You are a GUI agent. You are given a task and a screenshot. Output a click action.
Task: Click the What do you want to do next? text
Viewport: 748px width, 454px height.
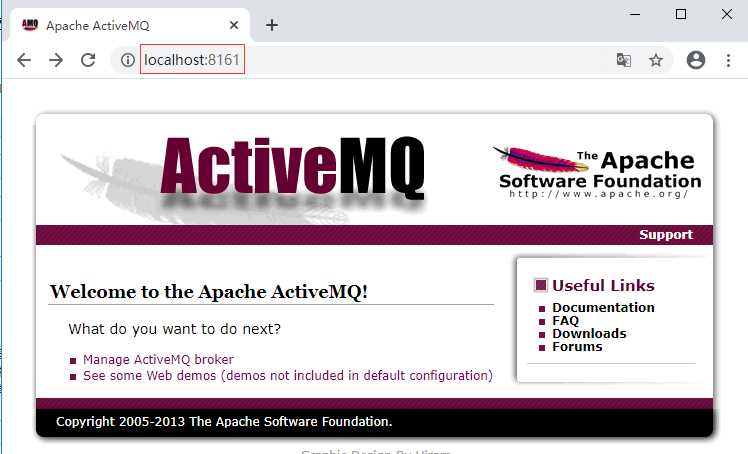(175, 329)
